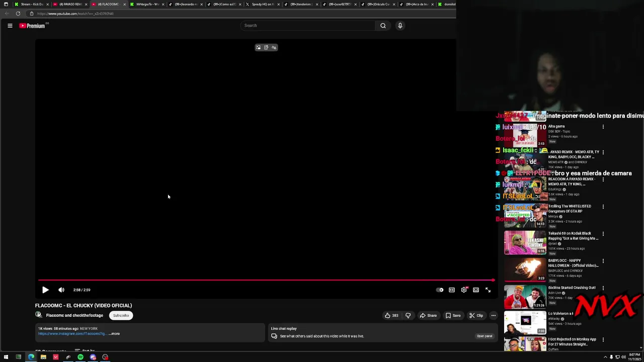Open 6ix9ine Started Crashing Out thumbnail

pyautogui.click(x=525, y=297)
